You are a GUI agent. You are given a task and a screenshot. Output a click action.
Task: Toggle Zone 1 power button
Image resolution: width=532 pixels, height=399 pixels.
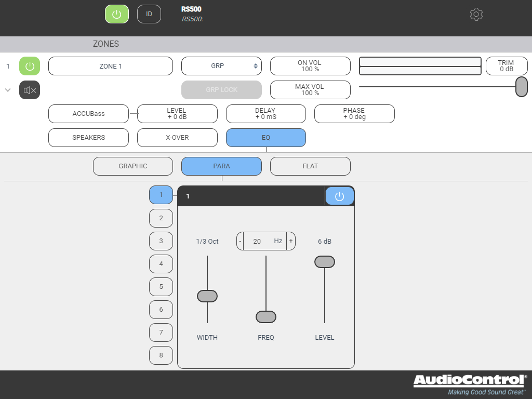tap(30, 66)
